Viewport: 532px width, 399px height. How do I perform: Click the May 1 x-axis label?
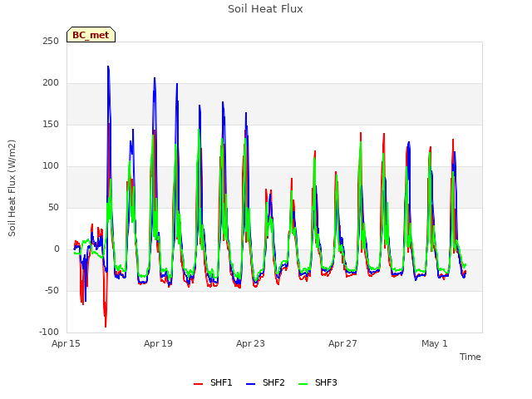pyautogui.click(x=435, y=343)
